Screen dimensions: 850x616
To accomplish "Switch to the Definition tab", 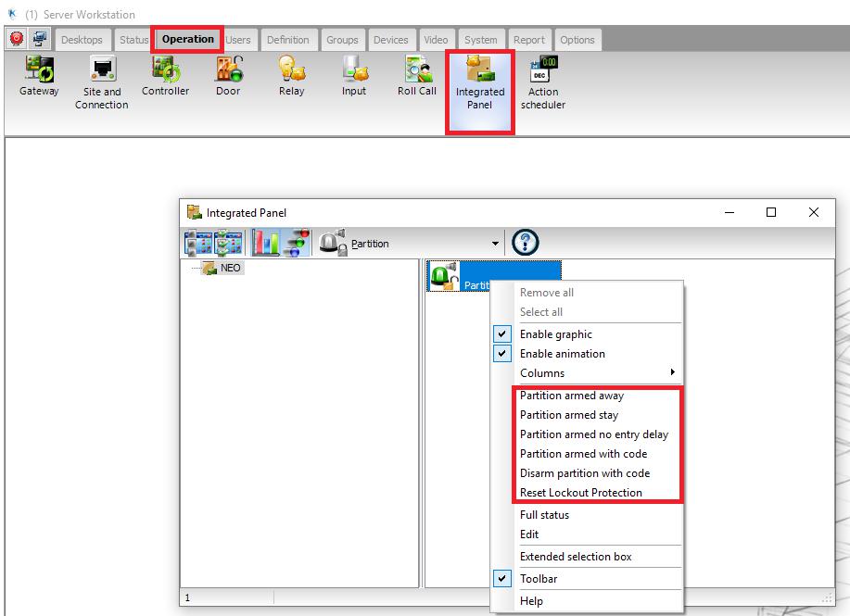I will coord(287,40).
